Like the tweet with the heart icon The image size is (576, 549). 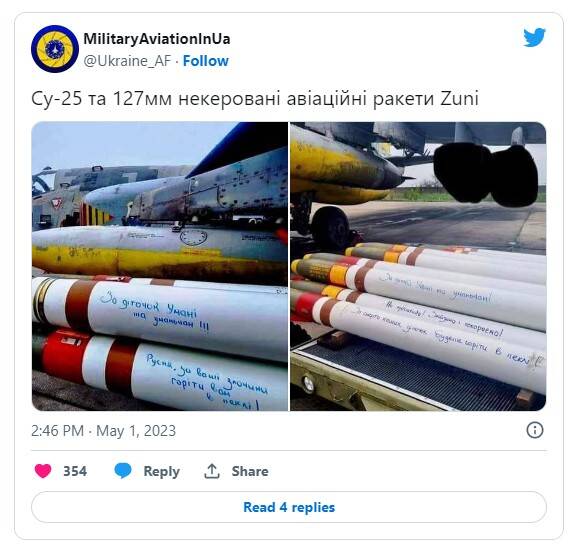[43, 471]
